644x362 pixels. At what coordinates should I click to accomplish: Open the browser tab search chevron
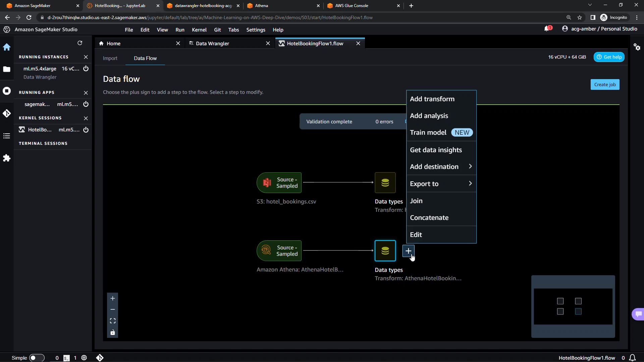(x=590, y=5)
